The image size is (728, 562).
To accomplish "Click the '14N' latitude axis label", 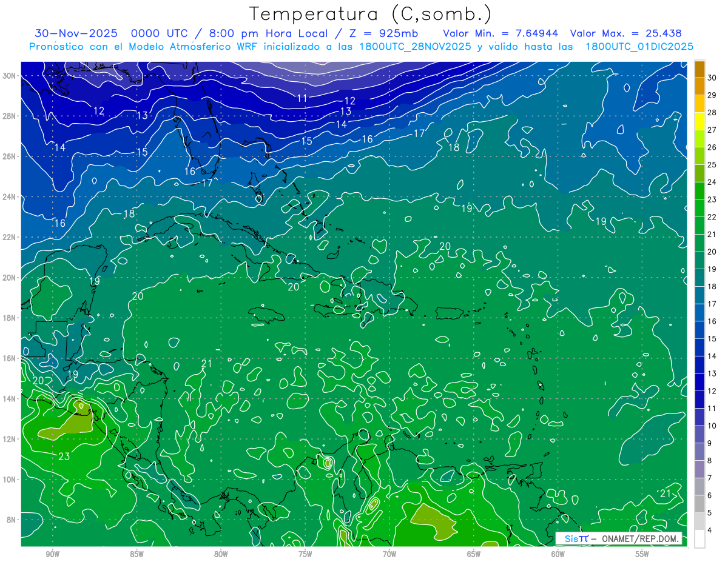I will coord(10,399).
